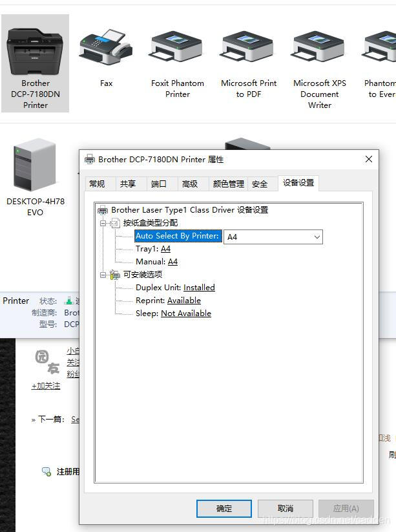
Task: Select the 设备设置 tab
Action: click(x=298, y=183)
